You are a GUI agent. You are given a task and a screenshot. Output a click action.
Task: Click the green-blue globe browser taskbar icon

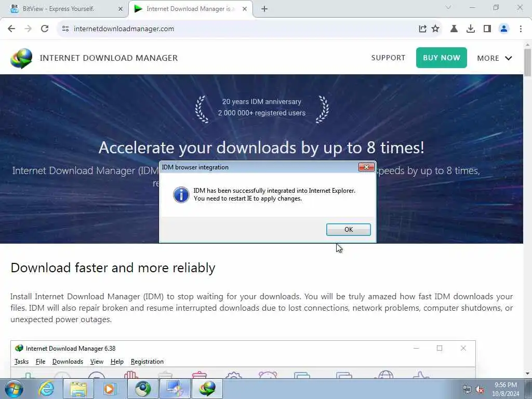click(x=143, y=389)
